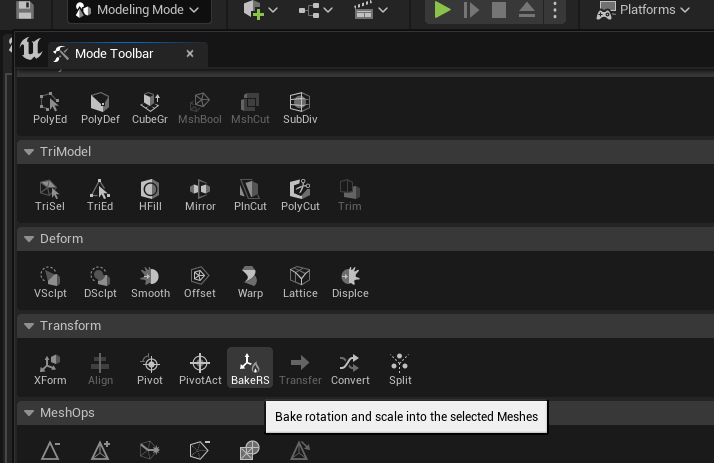Select the Smooth tool

150,282
